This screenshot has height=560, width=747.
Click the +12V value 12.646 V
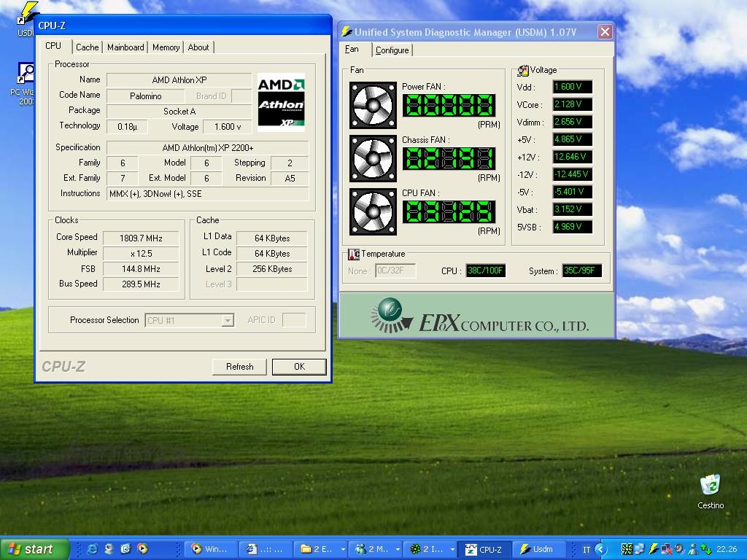[572, 157]
